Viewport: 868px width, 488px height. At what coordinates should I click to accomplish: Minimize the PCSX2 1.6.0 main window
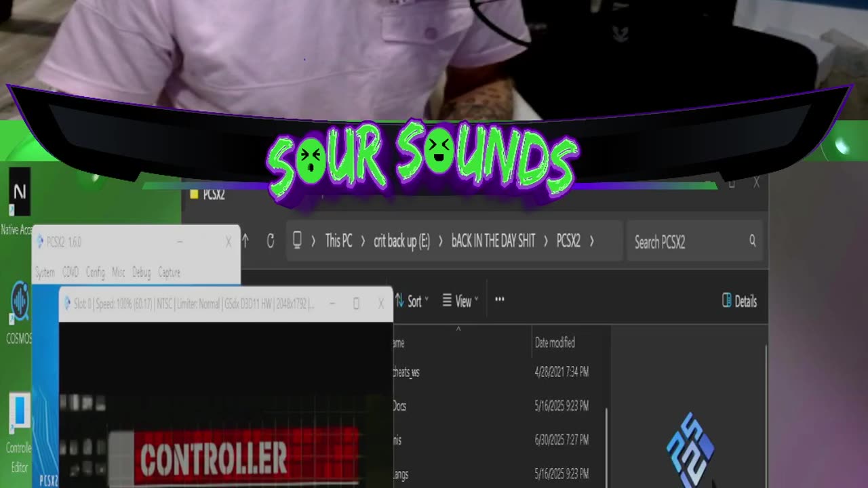point(180,242)
